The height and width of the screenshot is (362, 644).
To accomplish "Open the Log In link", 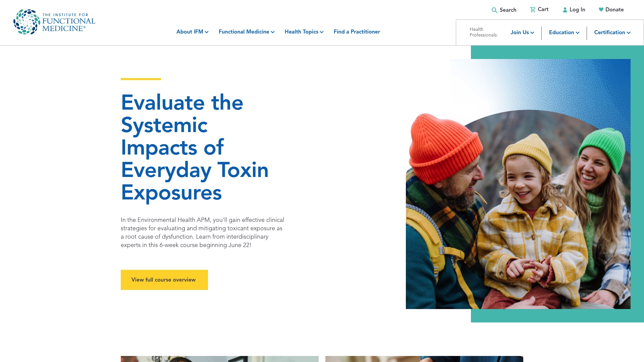I will (574, 10).
